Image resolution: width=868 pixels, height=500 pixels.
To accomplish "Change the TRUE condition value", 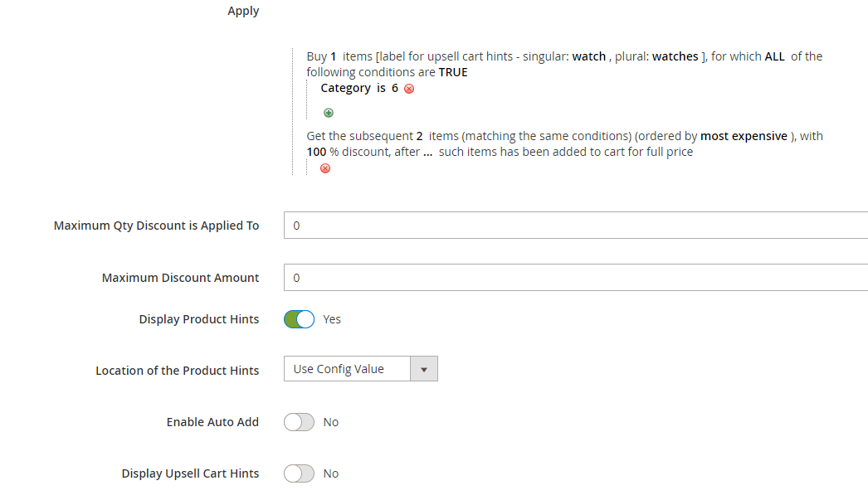I will 453,72.
